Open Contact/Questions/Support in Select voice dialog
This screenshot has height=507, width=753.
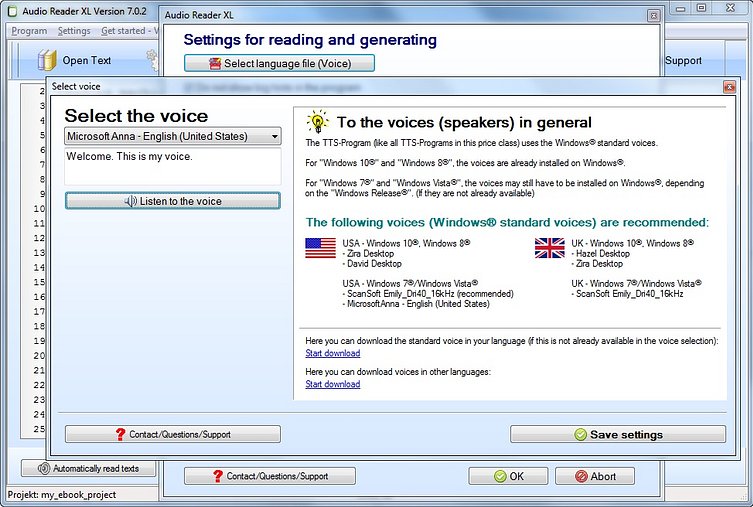173,435
